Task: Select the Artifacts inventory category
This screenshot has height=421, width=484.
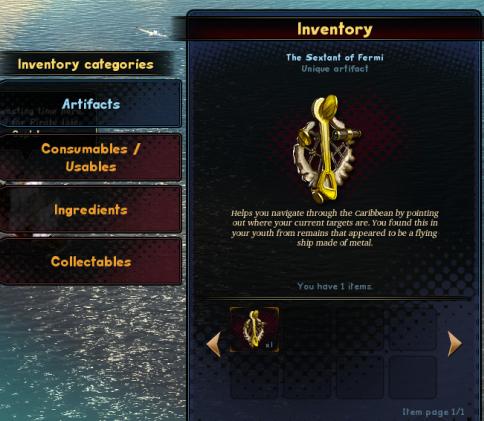Action: pyautogui.click(x=91, y=104)
